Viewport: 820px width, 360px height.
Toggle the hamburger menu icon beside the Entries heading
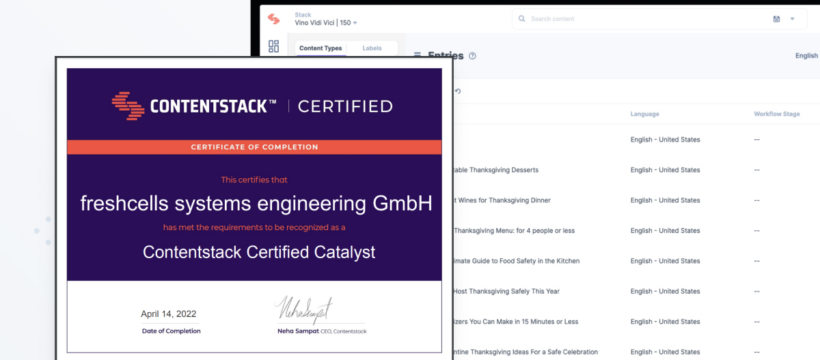click(x=417, y=55)
